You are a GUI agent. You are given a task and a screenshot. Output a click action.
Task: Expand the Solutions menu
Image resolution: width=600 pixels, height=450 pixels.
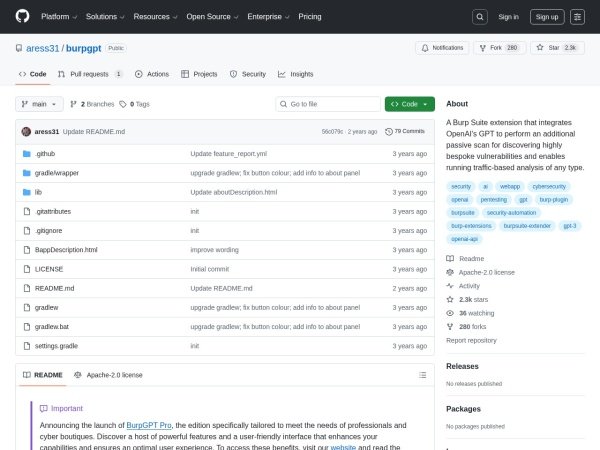point(105,17)
